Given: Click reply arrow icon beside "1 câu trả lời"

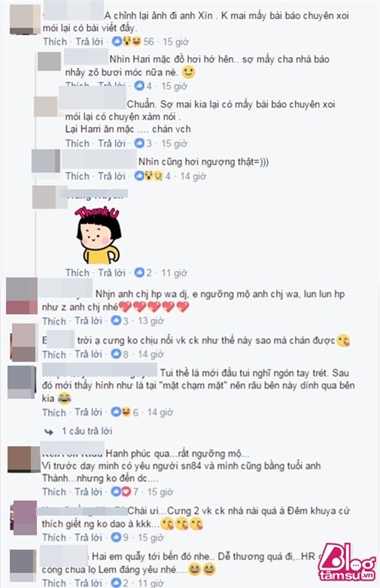Looking at the screenshot, I should pos(49,432).
